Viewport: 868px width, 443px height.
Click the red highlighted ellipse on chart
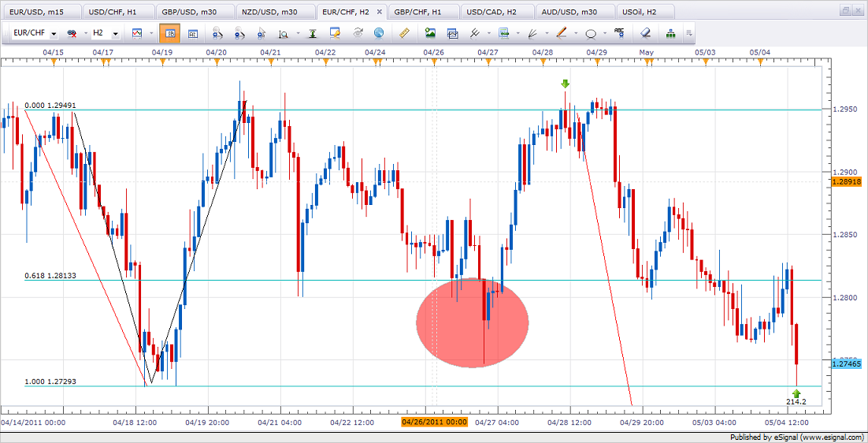tap(472, 322)
